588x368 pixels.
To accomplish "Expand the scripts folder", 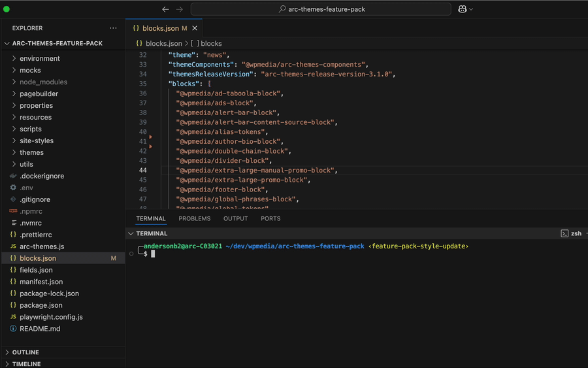I will pos(14,129).
